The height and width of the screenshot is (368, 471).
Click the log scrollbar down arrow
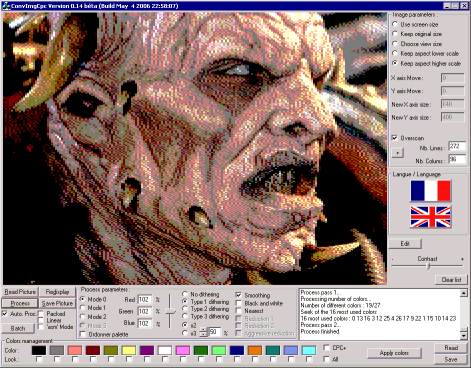[x=464, y=335]
